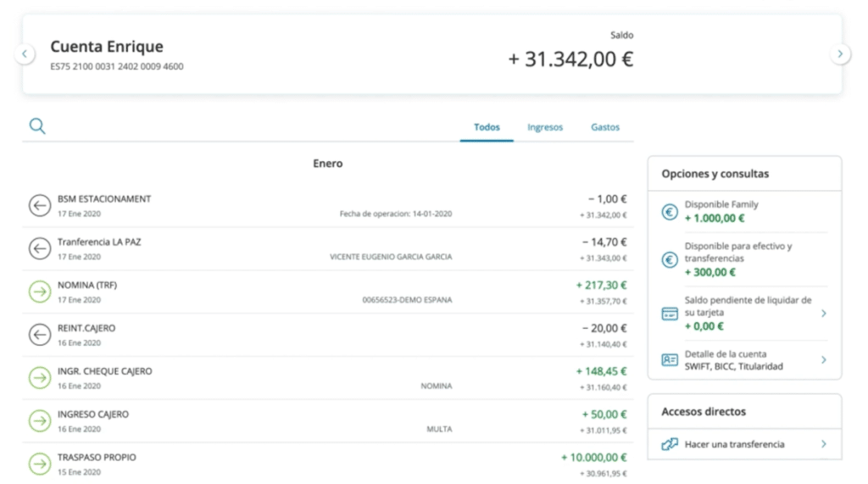Click the + 217,30 € amount

coord(601,285)
